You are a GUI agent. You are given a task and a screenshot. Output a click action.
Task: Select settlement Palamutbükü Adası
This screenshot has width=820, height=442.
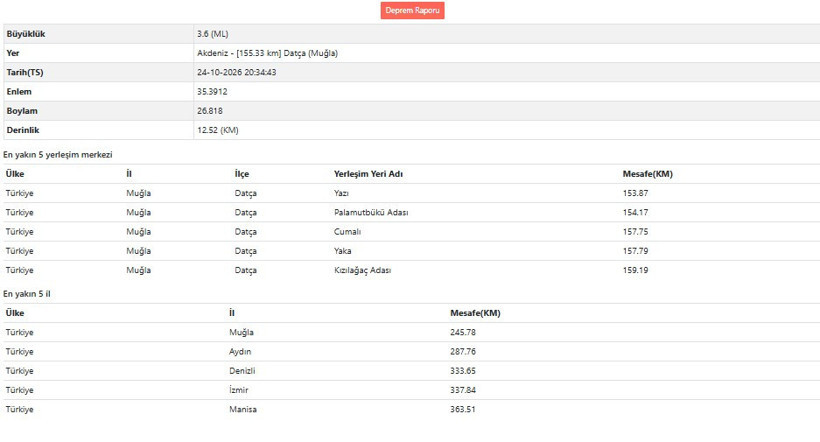(371, 213)
